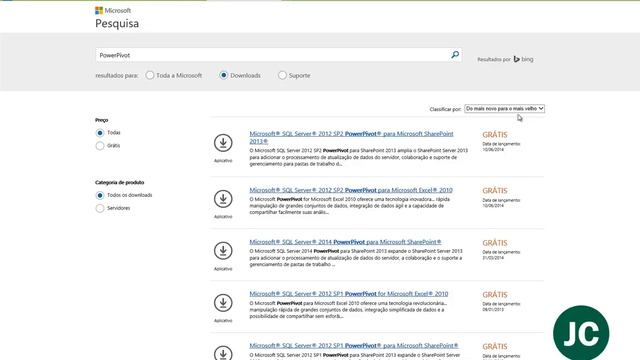Click download icon for SP2 PowerPivot Excel 2010

pyautogui.click(x=223, y=199)
